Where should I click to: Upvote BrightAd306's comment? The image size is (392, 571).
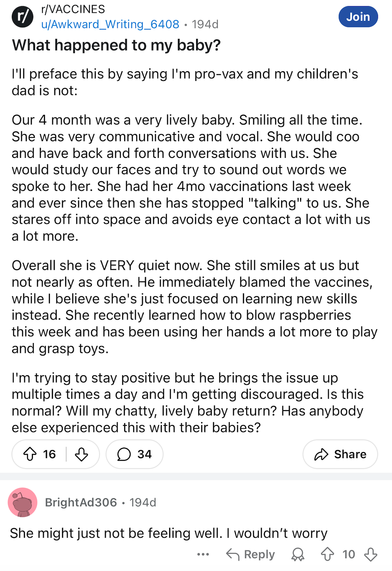pyautogui.click(x=327, y=554)
